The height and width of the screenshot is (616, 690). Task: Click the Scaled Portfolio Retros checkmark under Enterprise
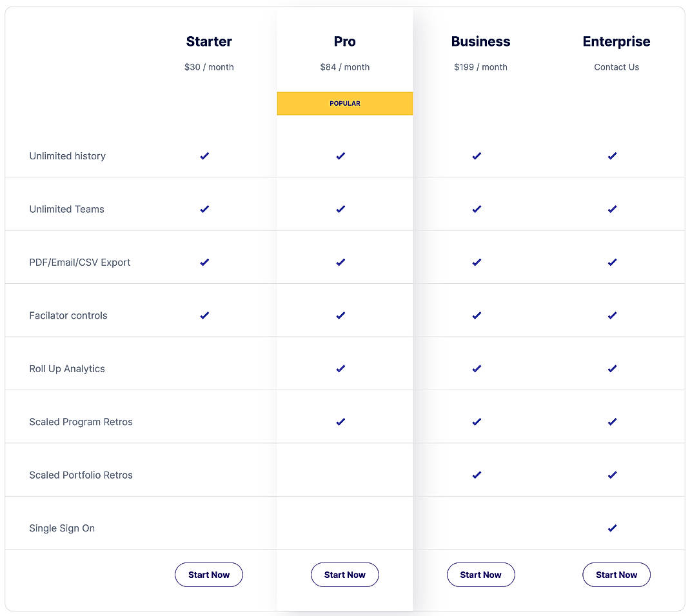point(612,475)
